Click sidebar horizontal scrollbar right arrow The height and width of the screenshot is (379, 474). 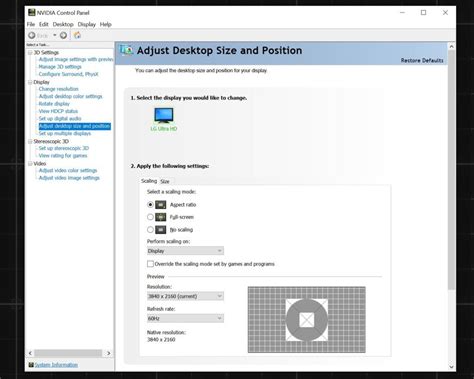109,353
